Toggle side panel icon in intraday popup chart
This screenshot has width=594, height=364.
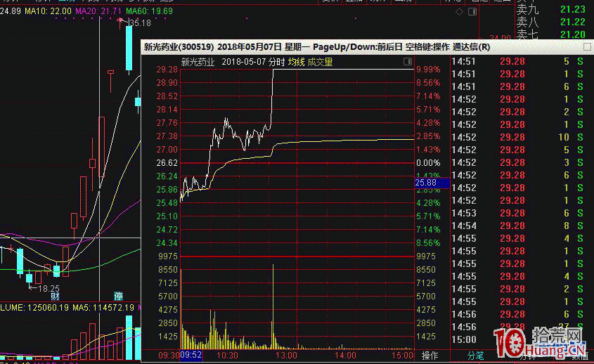(408, 62)
